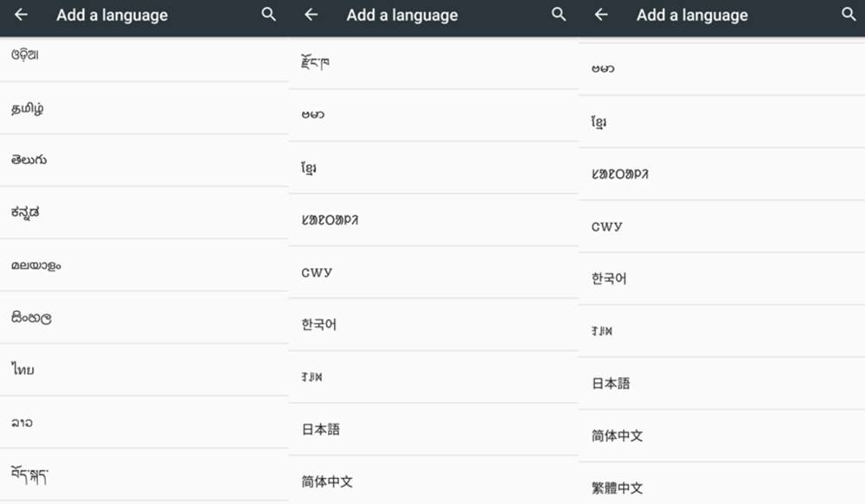This screenshot has height=504, width=865.
Task: Tap the back arrow in the middle panel
Action: 310,15
